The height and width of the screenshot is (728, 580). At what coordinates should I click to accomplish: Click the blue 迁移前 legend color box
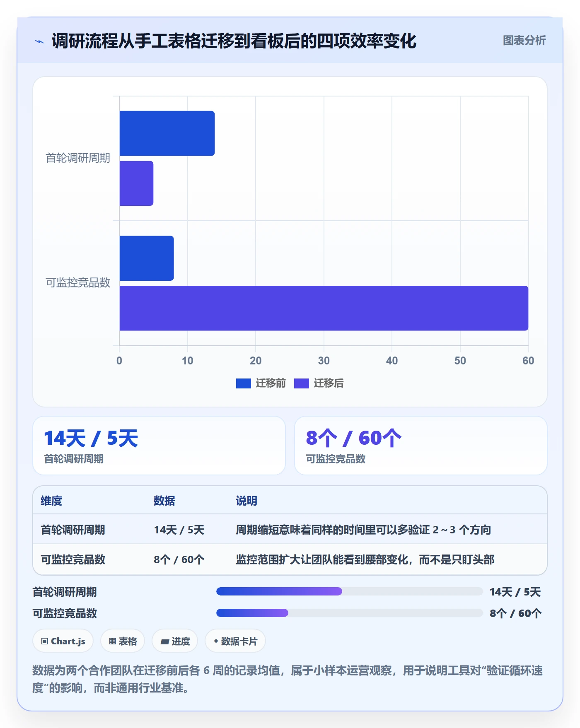click(x=244, y=383)
